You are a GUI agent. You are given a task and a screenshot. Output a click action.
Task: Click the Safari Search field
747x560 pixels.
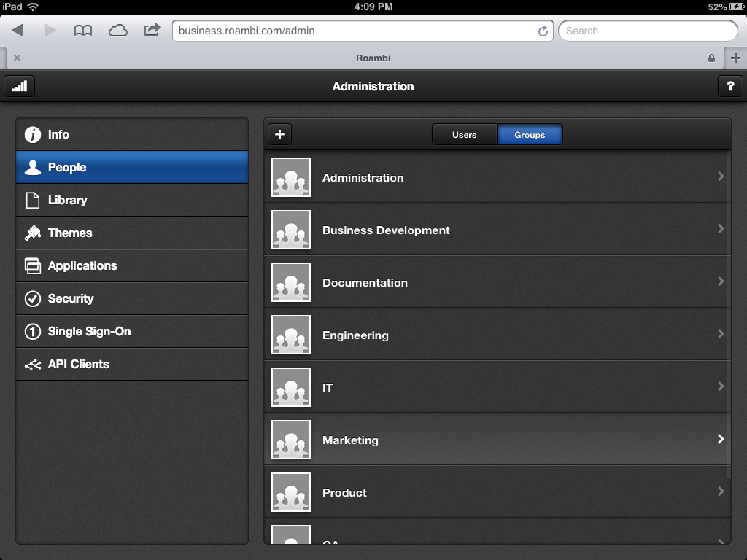click(648, 31)
